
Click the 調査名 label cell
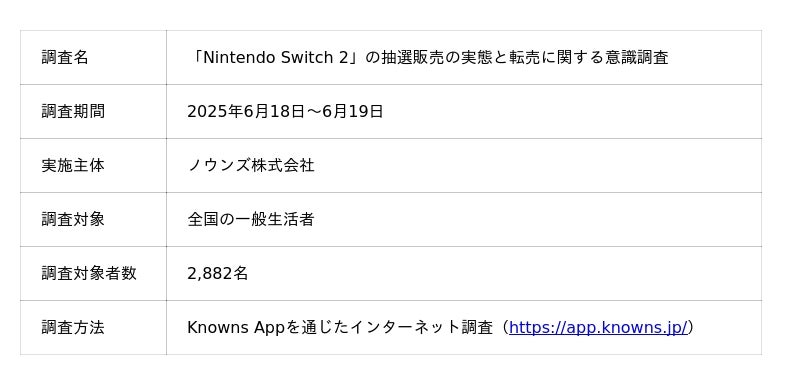point(93,57)
